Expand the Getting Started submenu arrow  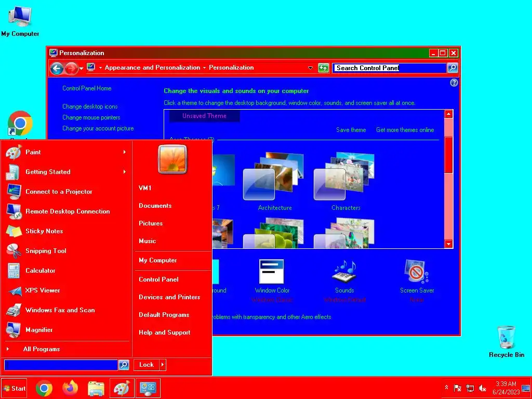click(x=125, y=171)
